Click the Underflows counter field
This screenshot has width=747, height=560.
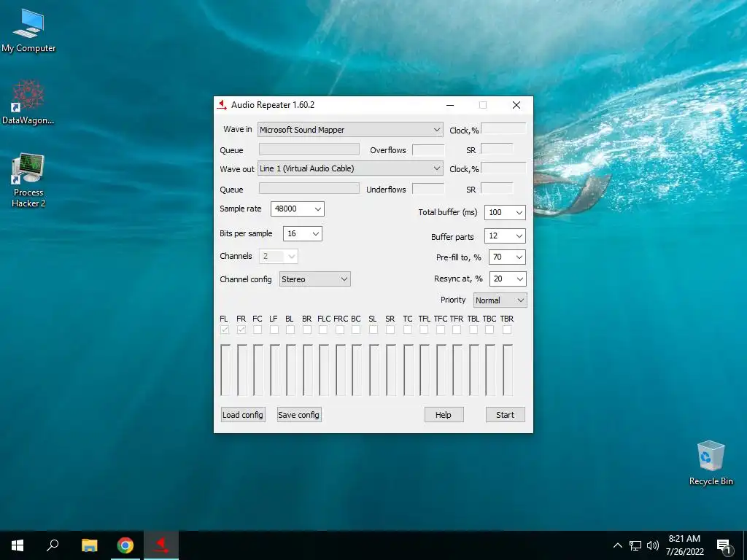click(427, 189)
